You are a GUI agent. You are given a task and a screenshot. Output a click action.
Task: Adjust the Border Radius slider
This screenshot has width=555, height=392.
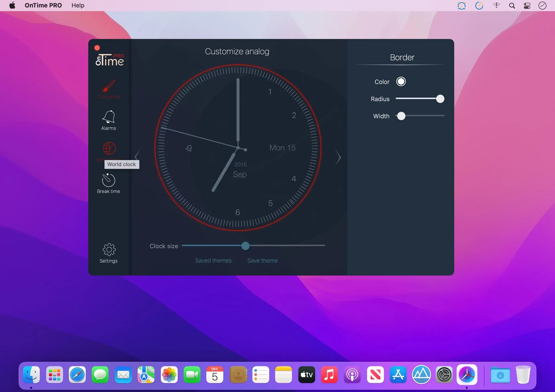[420, 99]
